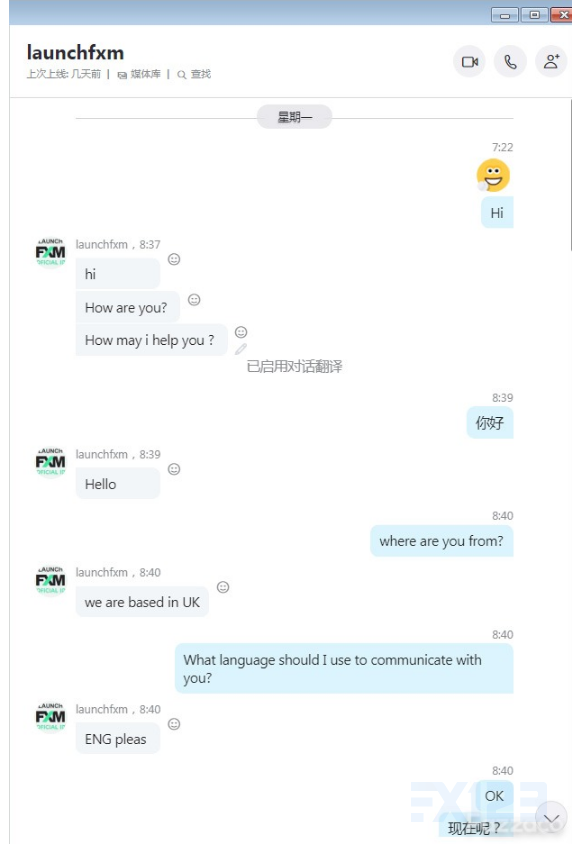React to 'How may i help you ?' message
577x852 pixels.
point(241,332)
